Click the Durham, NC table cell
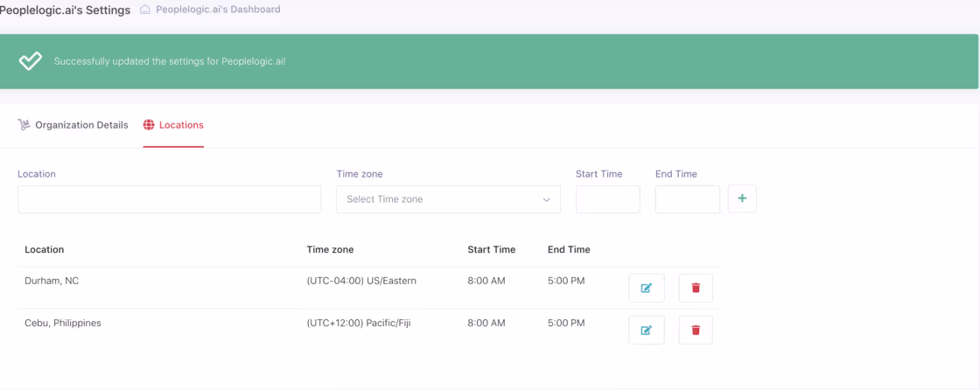This screenshot has width=980, height=390. pyautogui.click(x=52, y=282)
